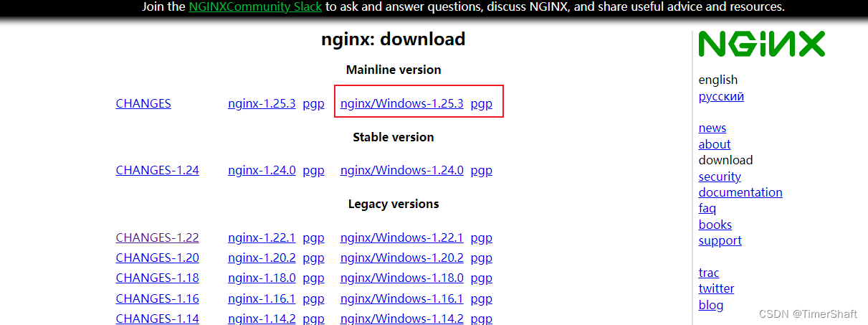Viewport: 868px width, 325px height.
Task: Open pgp link beside nginx-1.18.0 source
Action: 313,278
